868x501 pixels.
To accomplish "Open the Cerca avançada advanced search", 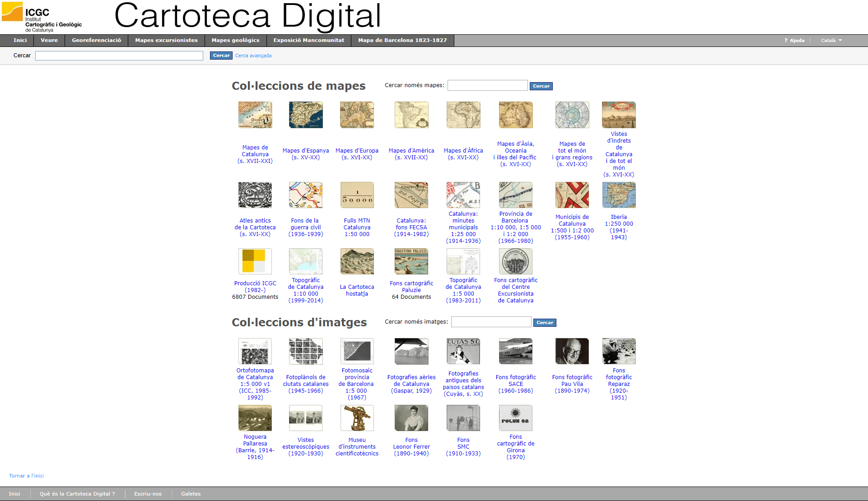I will tap(253, 56).
